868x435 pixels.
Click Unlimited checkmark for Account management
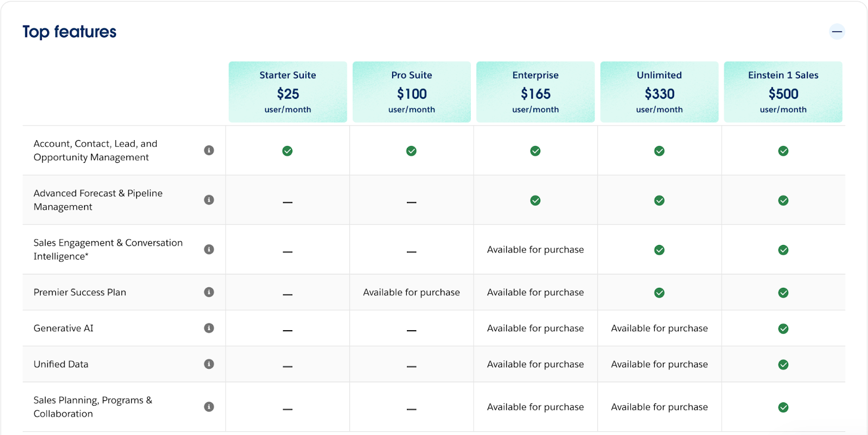(659, 151)
